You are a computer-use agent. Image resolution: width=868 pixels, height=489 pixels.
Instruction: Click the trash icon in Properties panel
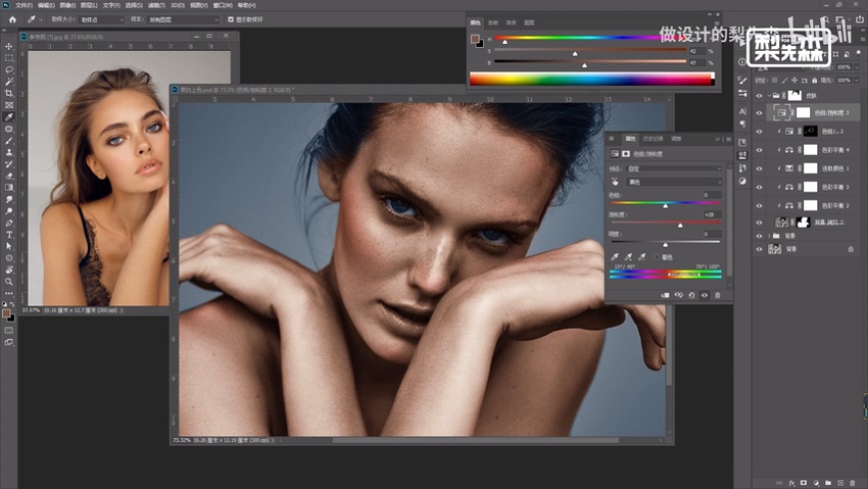pyautogui.click(x=716, y=295)
